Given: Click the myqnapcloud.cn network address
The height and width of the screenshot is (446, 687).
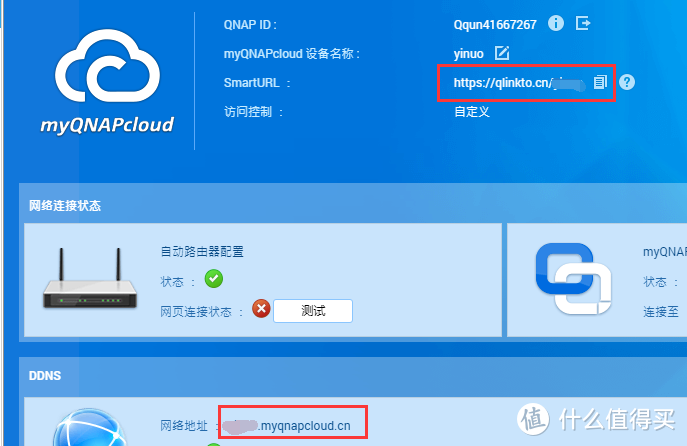Looking at the screenshot, I should (287, 426).
